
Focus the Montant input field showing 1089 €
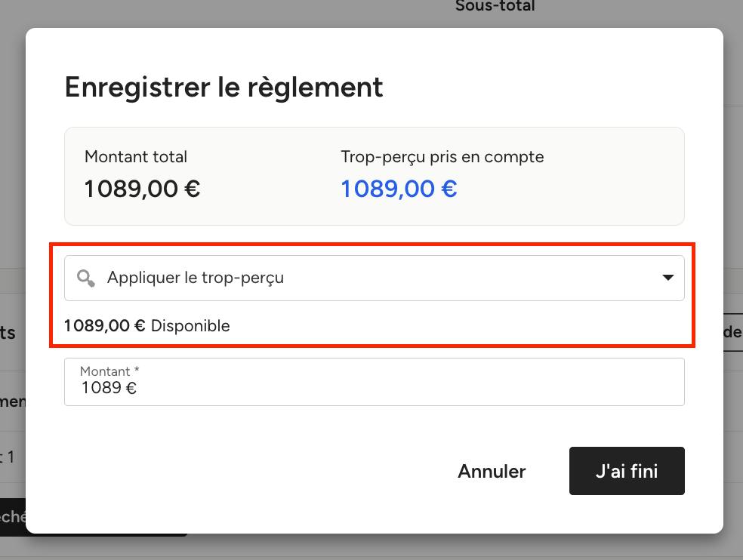375,382
